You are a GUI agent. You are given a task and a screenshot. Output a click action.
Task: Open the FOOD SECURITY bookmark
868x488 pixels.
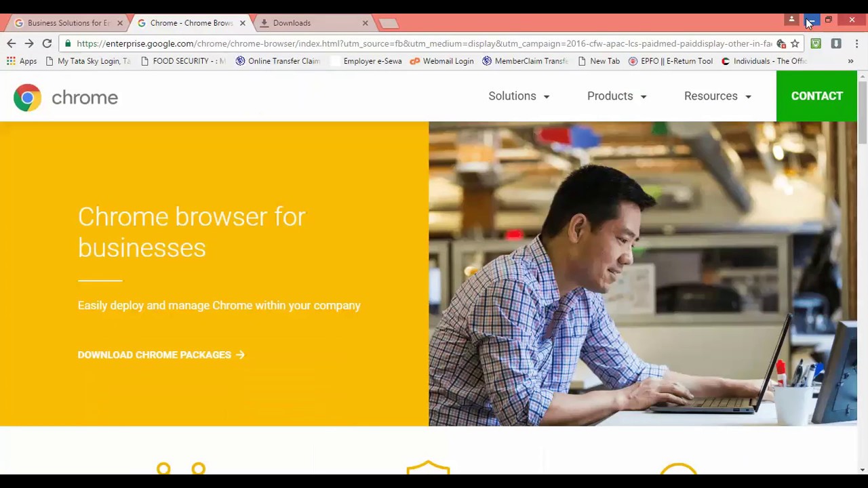coord(182,61)
